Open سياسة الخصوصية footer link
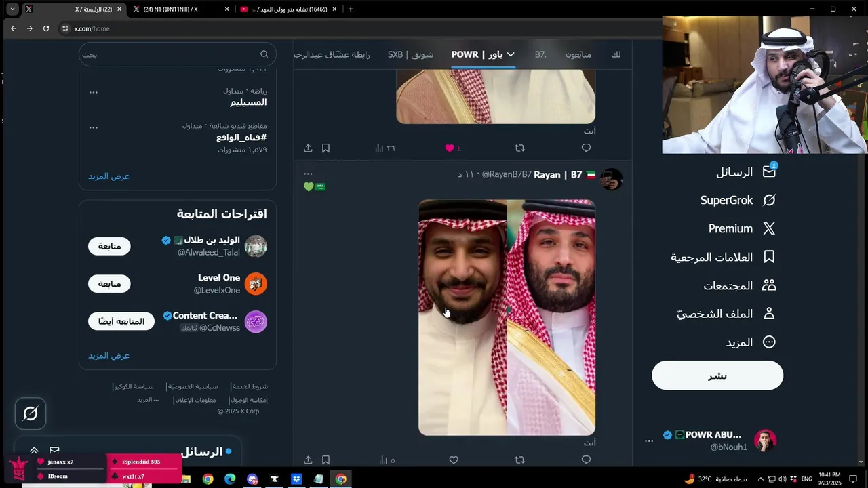Screen dimensions: 868x488 pos(193,386)
